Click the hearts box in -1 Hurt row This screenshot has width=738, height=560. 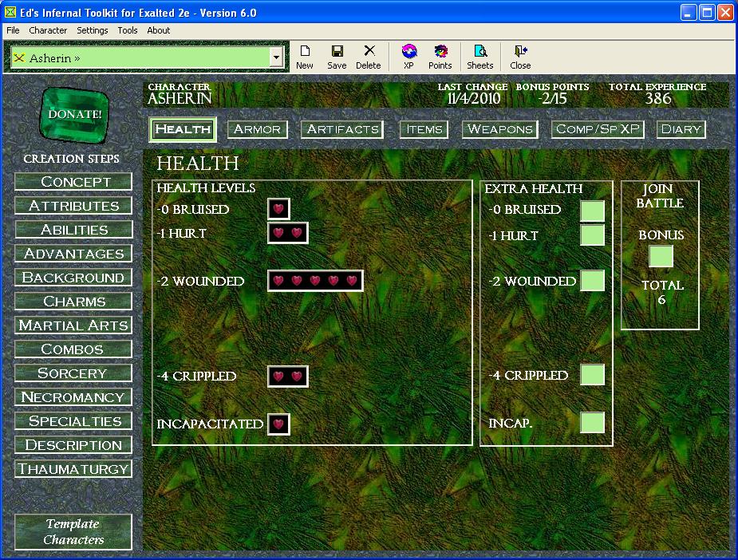[x=287, y=233]
